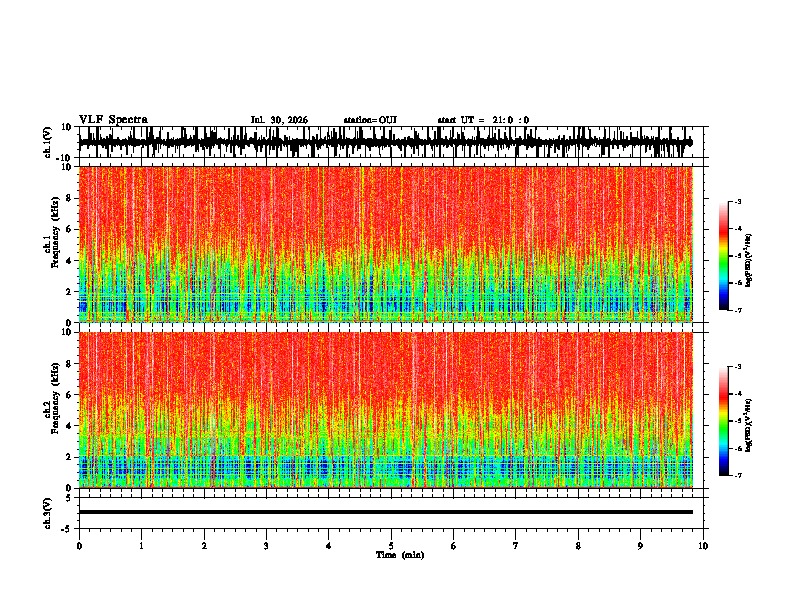Click the "station=OUI" header label
This screenshot has width=792, height=612.
pyautogui.click(x=370, y=120)
